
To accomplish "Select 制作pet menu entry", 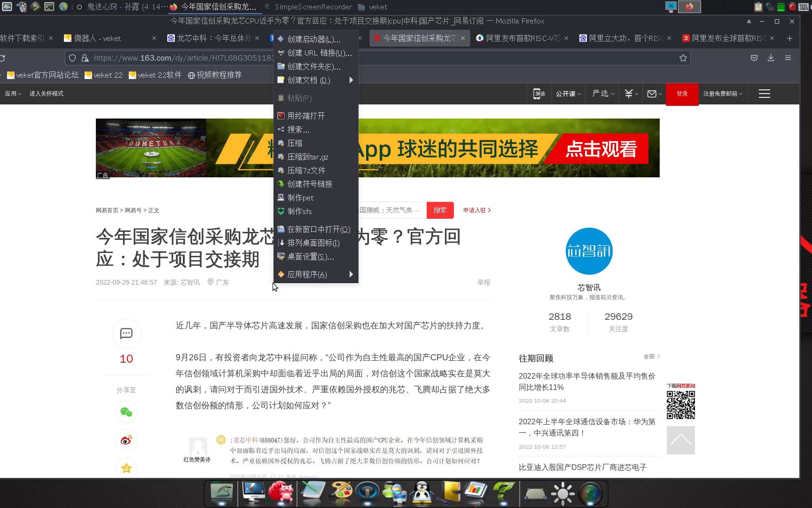I will point(316,198).
